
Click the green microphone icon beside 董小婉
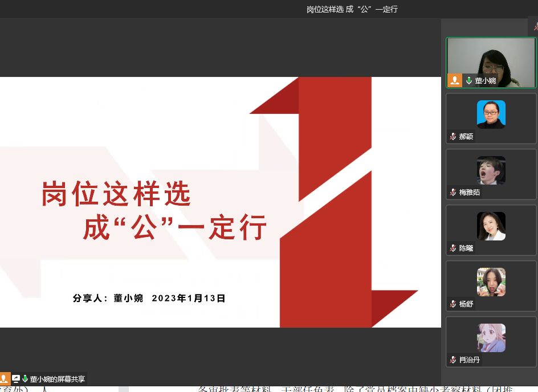tap(469, 81)
